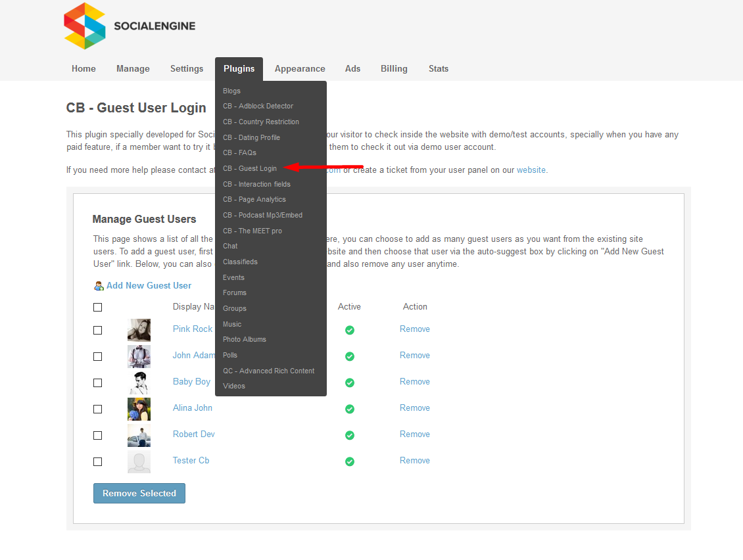Viewport: 743px width, 560px height.
Task: Click the green active checkmark for Pink Rock
Action: (x=350, y=330)
